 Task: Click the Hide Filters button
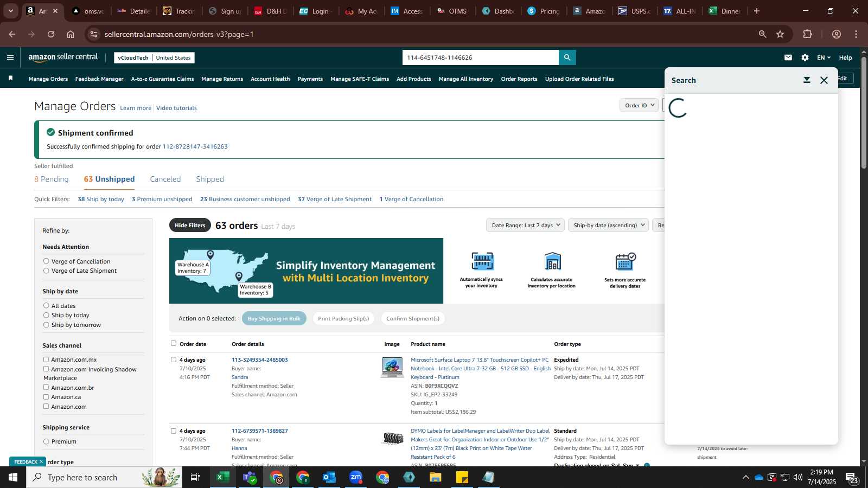click(190, 225)
